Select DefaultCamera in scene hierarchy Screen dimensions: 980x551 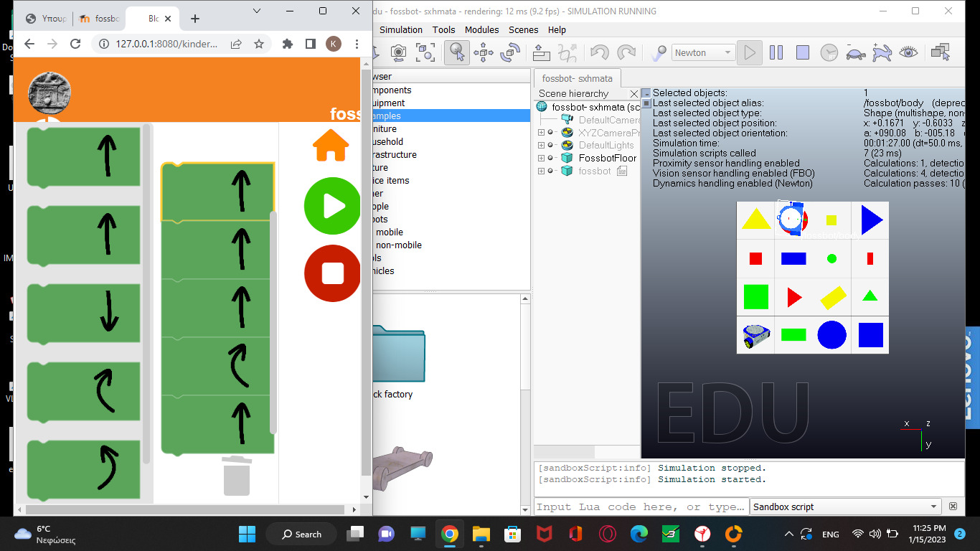click(608, 120)
